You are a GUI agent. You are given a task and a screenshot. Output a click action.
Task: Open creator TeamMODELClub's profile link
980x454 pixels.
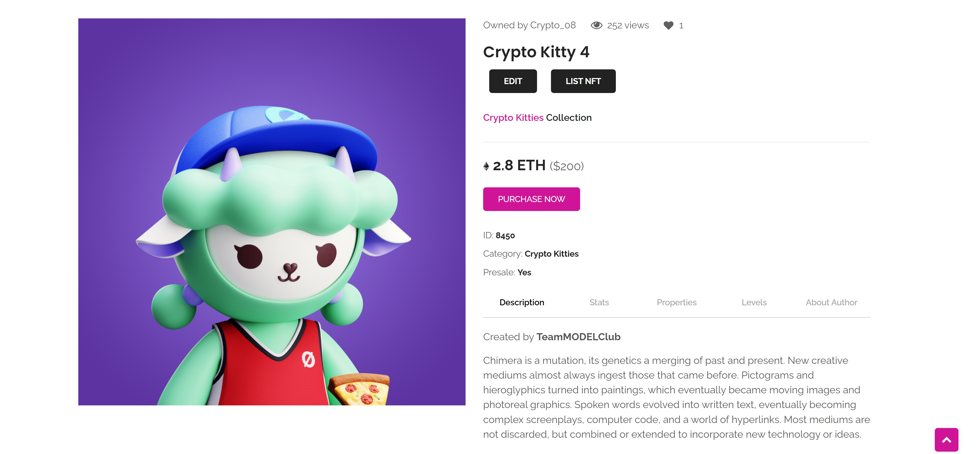[578, 337]
